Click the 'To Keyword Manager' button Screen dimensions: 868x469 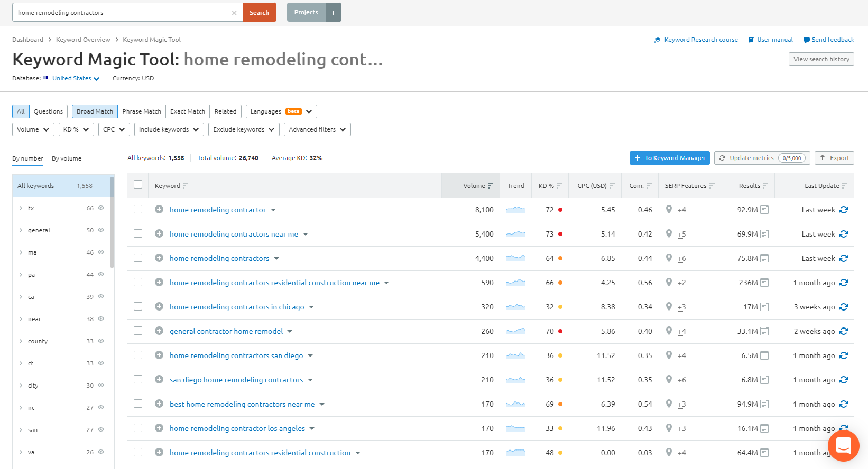tap(669, 158)
